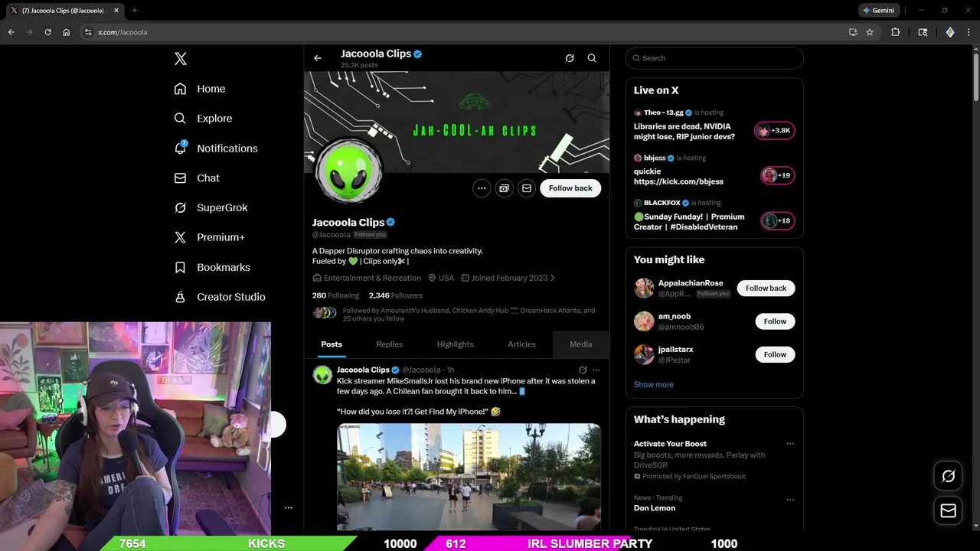Open profile more options ellipsis
The height and width of the screenshot is (551, 980).
(482, 188)
